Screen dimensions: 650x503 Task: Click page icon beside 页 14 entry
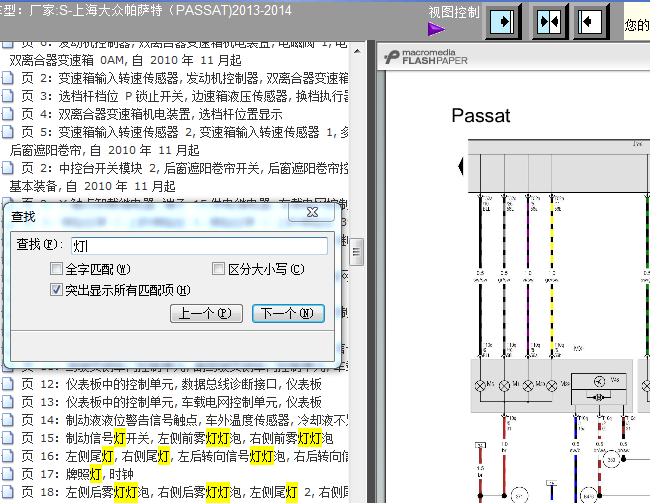[x=8, y=420]
